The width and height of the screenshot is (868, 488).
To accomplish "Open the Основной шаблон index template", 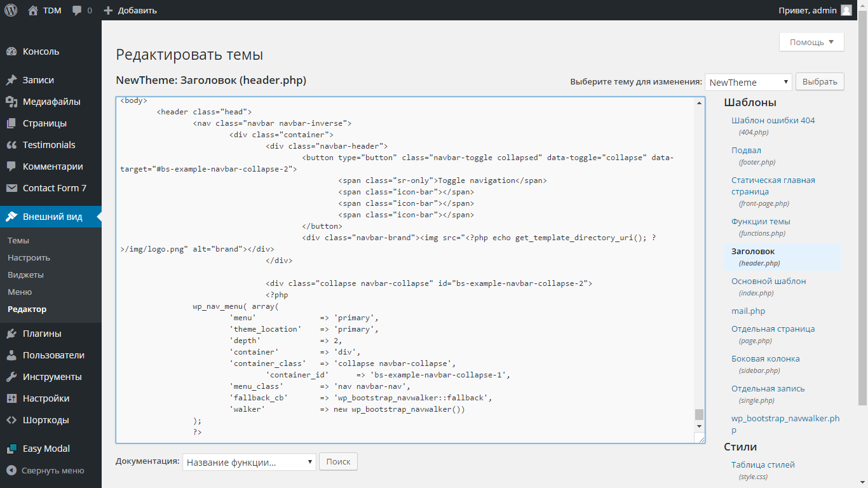I will click(x=768, y=281).
